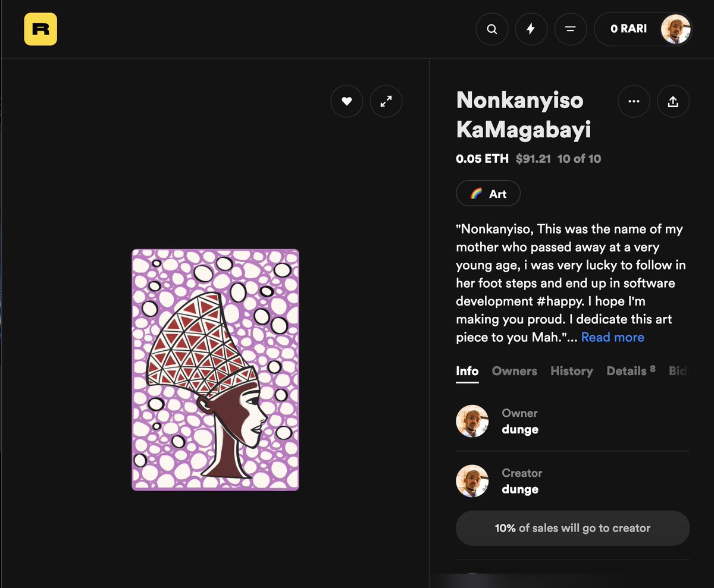Image resolution: width=714 pixels, height=588 pixels.
Task: Open the lightning bolt activity icon
Action: pos(531,29)
